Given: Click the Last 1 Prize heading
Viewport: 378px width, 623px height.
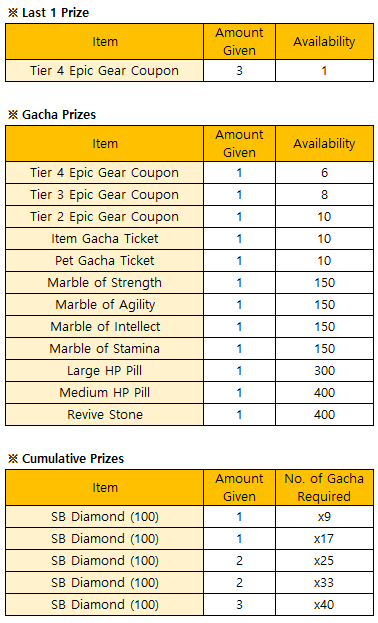Looking at the screenshot, I should 48,12.
